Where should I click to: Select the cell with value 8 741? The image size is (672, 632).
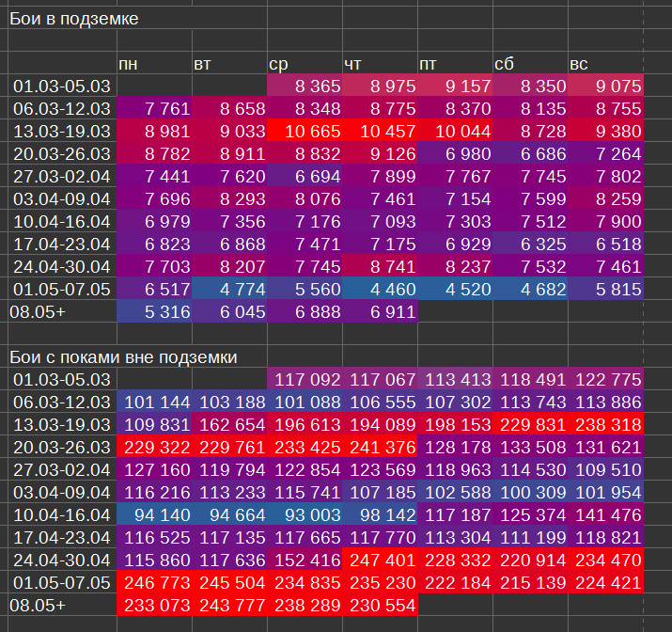pos(380,267)
